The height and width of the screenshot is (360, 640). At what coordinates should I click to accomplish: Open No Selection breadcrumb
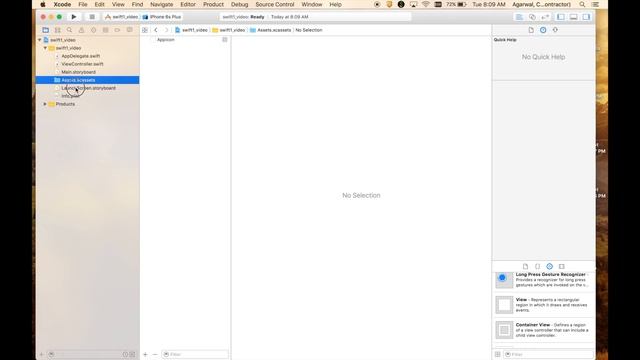tap(309, 30)
